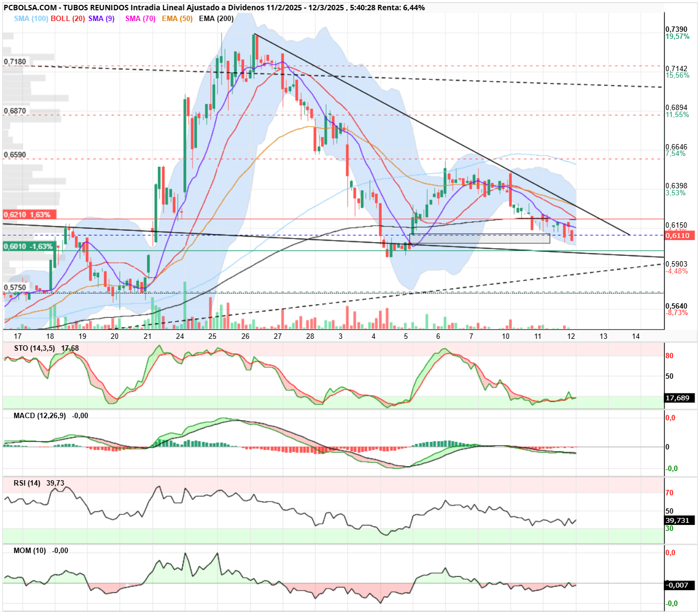This screenshot has height=614, width=700.
Task: Select the BOLL (20) legend label
Action: (68, 18)
